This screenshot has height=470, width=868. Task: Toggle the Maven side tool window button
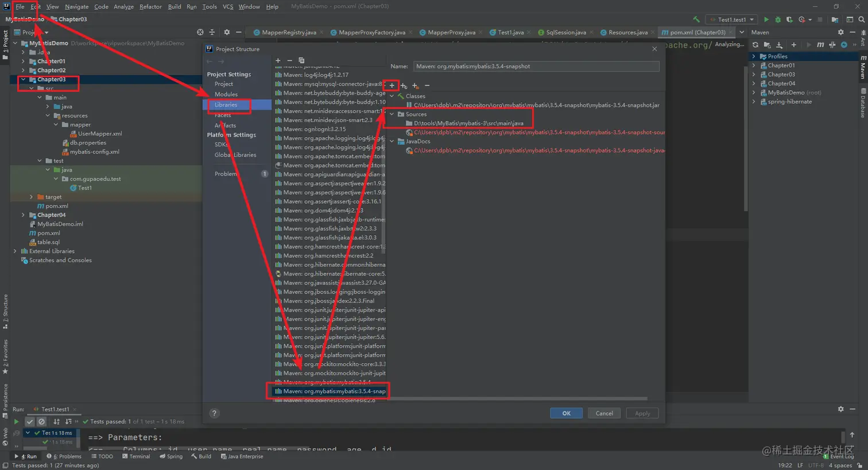pos(863,67)
